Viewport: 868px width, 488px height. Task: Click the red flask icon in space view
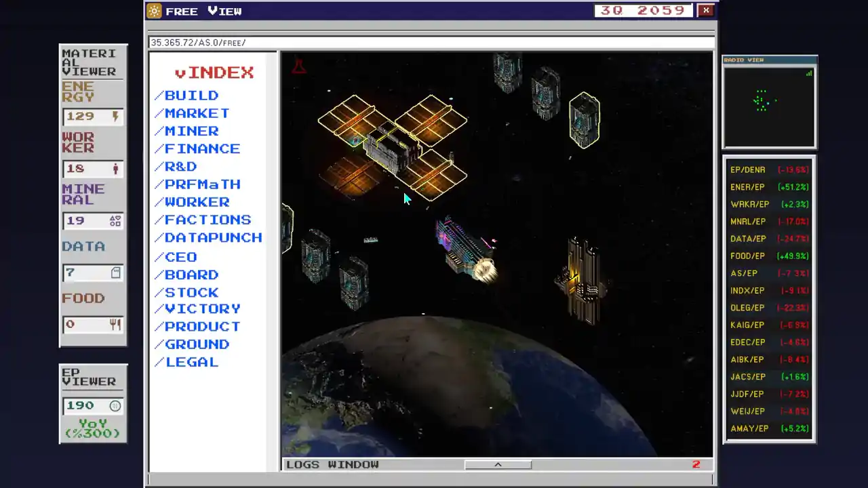point(298,66)
